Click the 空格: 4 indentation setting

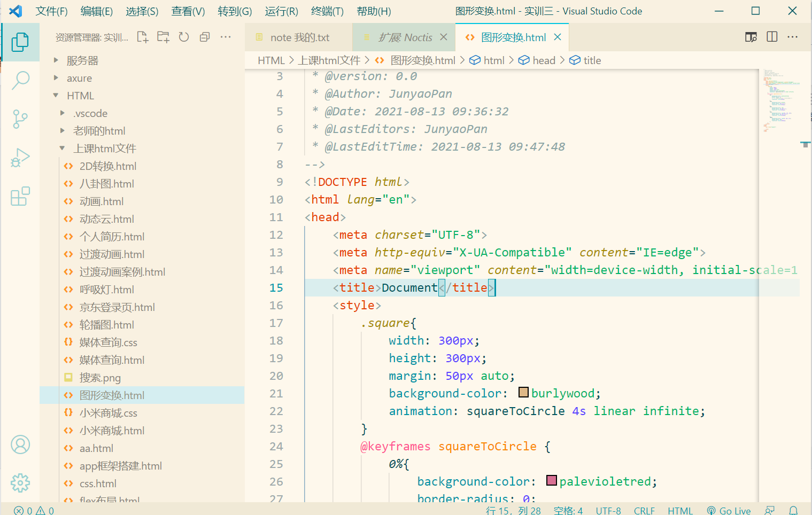[x=568, y=511]
